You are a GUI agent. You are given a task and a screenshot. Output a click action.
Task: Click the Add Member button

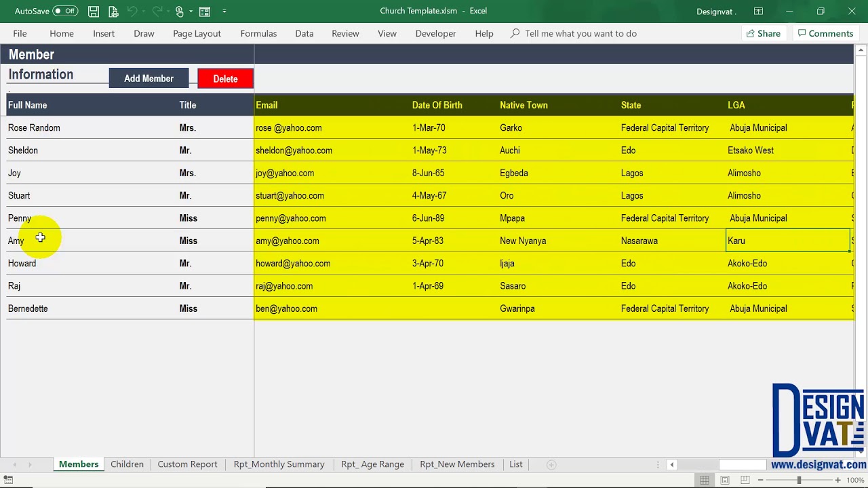click(149, 79)
